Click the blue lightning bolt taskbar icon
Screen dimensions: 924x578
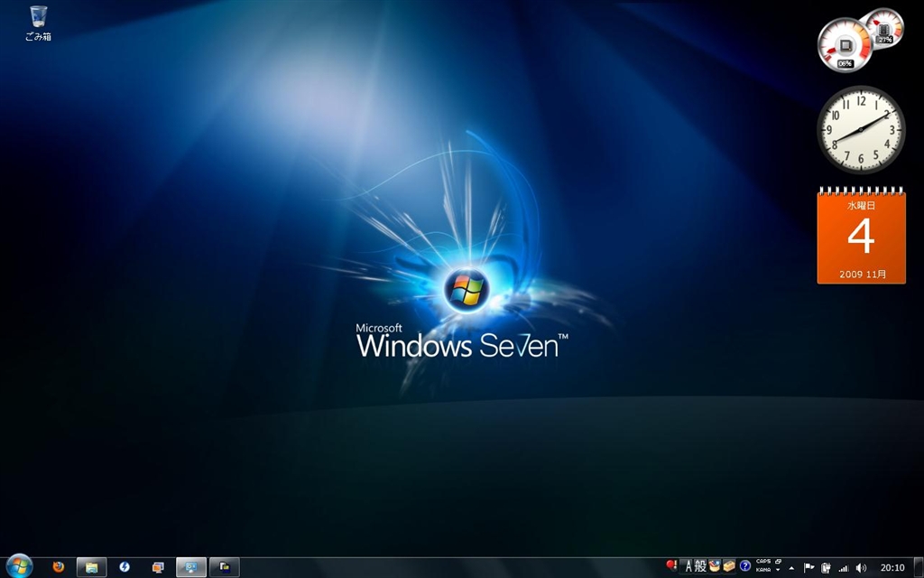click(125, 567)
